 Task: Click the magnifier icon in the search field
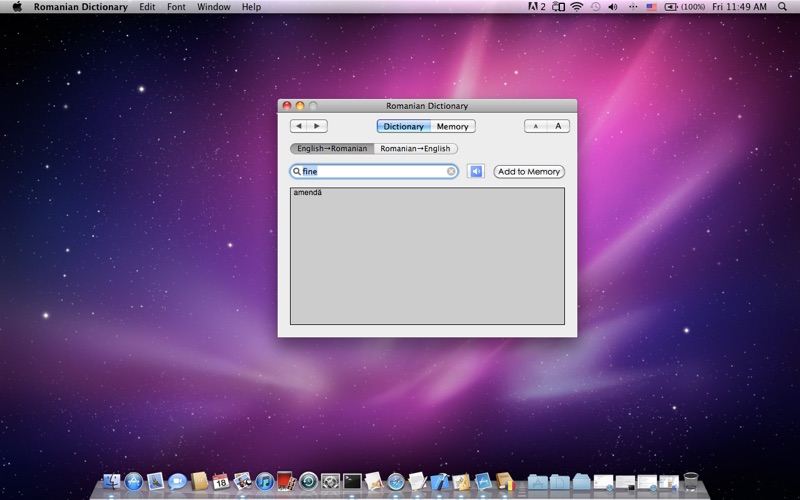click(296, 171)
